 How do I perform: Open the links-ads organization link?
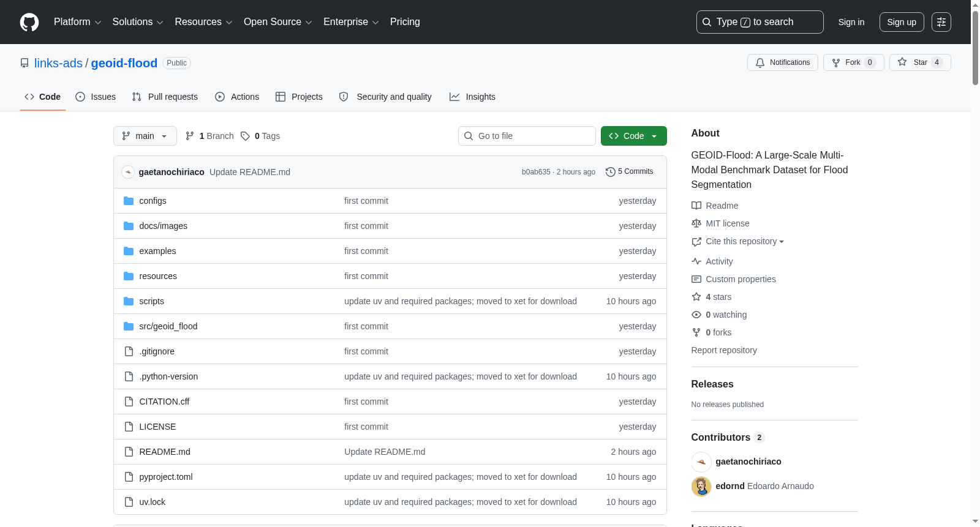pos(58,63)
